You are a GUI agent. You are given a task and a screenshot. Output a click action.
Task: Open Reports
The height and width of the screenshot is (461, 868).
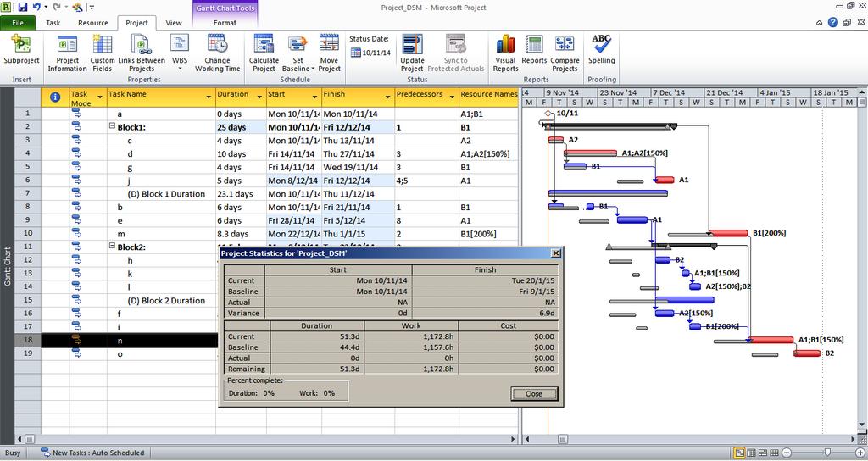pyautogui.click(x=534, y=50)
